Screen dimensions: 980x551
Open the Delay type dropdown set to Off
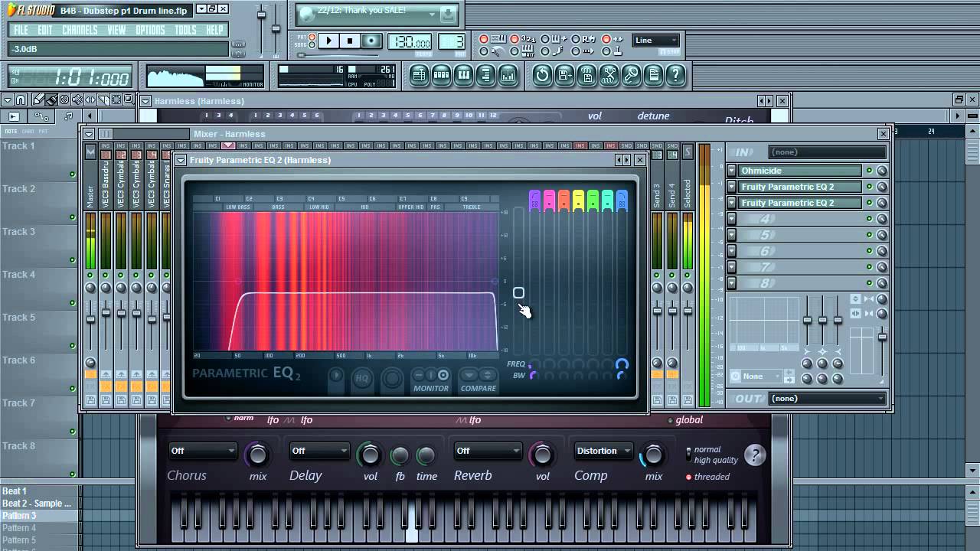(319, 451)
